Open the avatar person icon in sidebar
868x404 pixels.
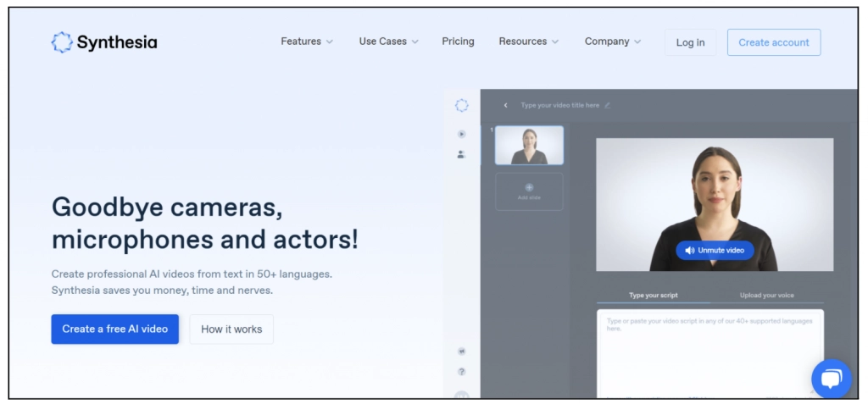pos(461,154)
